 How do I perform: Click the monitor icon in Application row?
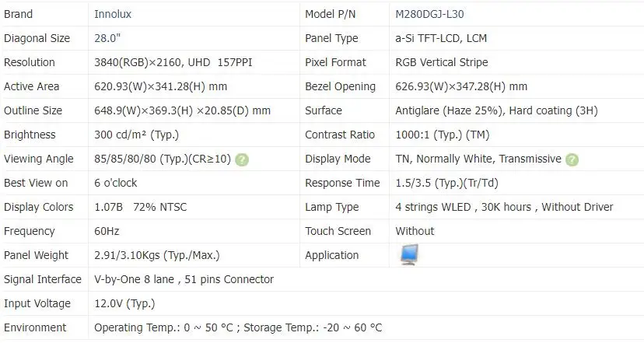click(x=408, y=255)
